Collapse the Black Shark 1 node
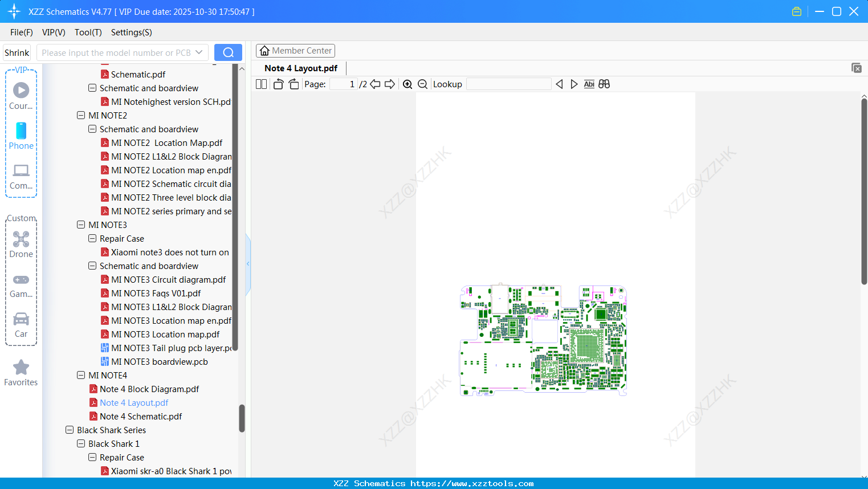 (81, 443)
